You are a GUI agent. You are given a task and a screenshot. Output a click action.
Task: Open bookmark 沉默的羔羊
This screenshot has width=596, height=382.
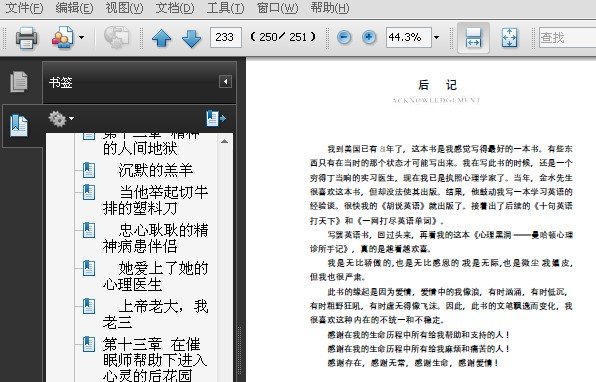tap(156, 170)
